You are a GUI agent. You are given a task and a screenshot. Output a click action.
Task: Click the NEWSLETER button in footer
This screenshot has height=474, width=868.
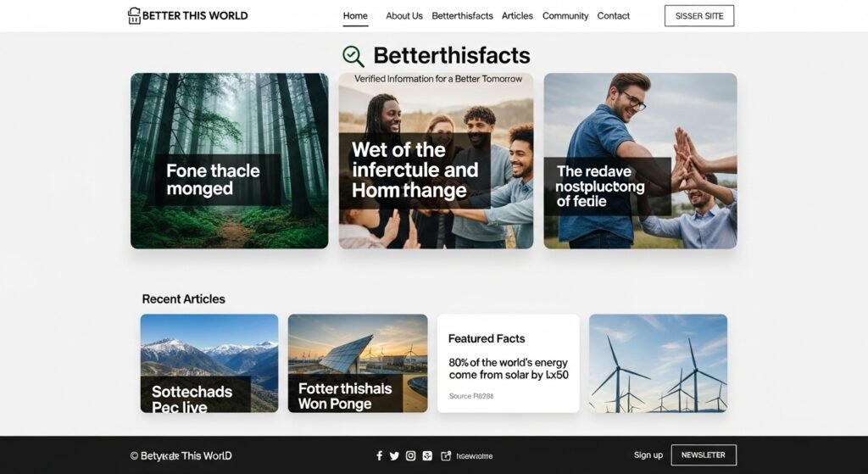coord(704,455)
